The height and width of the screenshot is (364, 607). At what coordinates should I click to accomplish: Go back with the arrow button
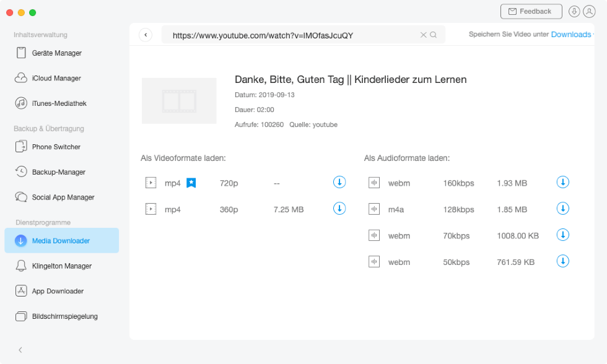click(146, 35)
